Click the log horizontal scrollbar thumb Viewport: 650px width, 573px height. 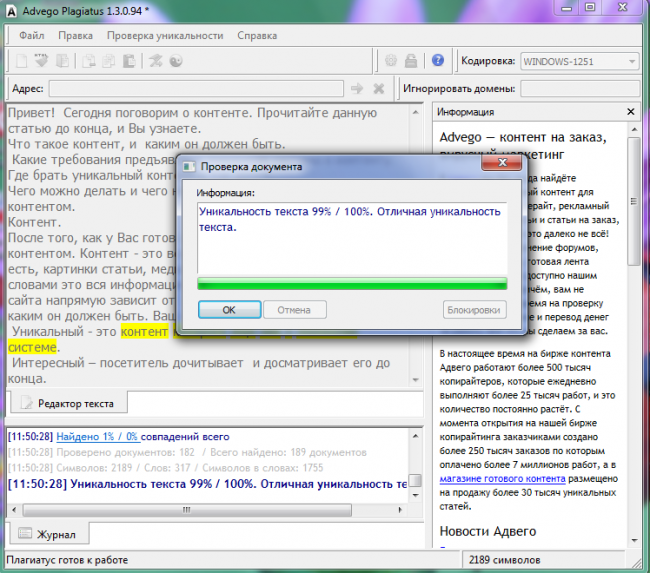(x=187, y=510)
